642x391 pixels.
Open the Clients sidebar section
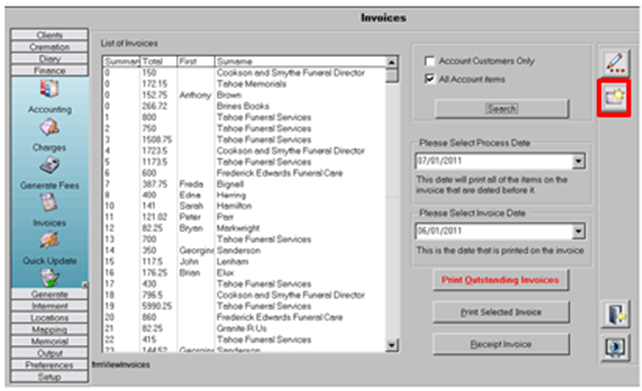(49, 35)
